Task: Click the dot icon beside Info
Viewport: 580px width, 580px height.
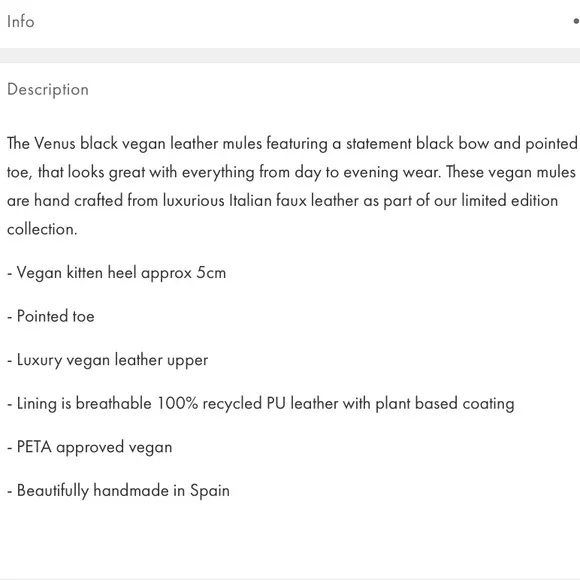Action: [576, 21]
